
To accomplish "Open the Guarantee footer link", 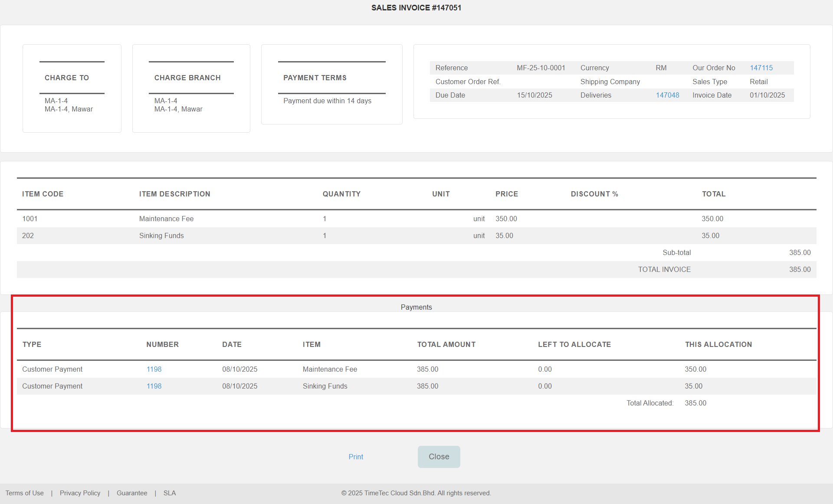I will [132, 493].
